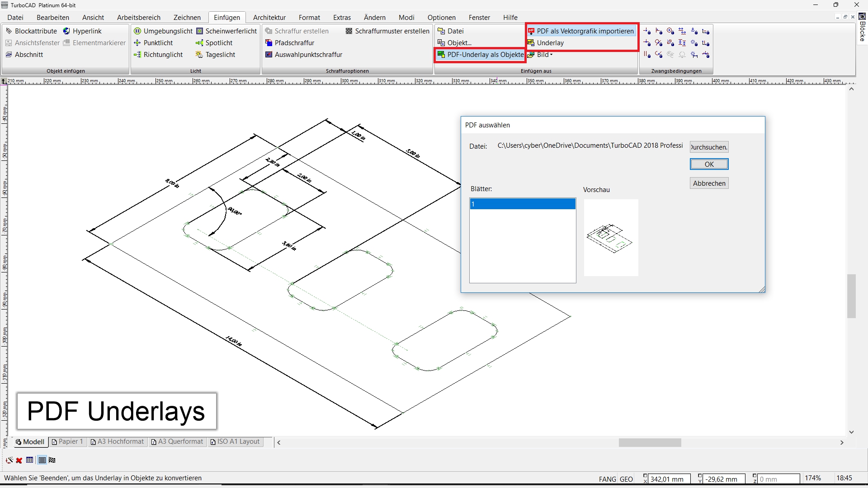This screenshot has width=868, height=488.
Task: Click the magic wand icon in bottom toolbar
Action: click(9, 460)
